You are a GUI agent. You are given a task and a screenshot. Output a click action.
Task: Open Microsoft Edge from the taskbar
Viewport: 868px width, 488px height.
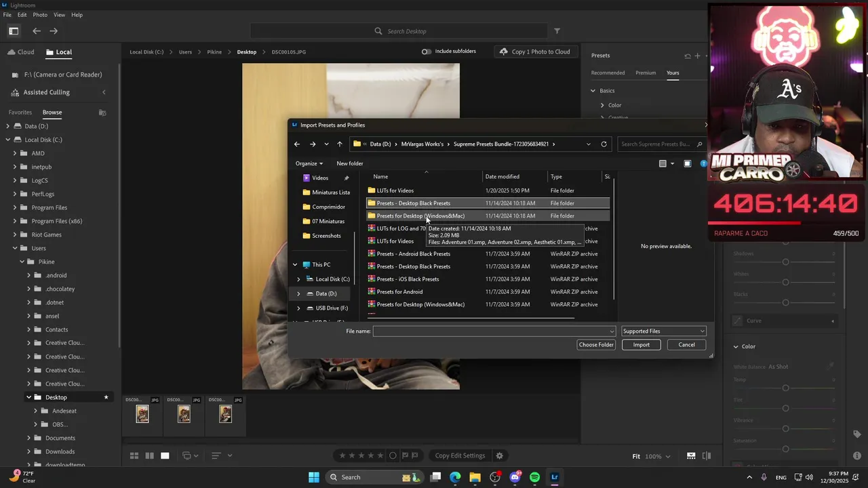tap(455, 477)
